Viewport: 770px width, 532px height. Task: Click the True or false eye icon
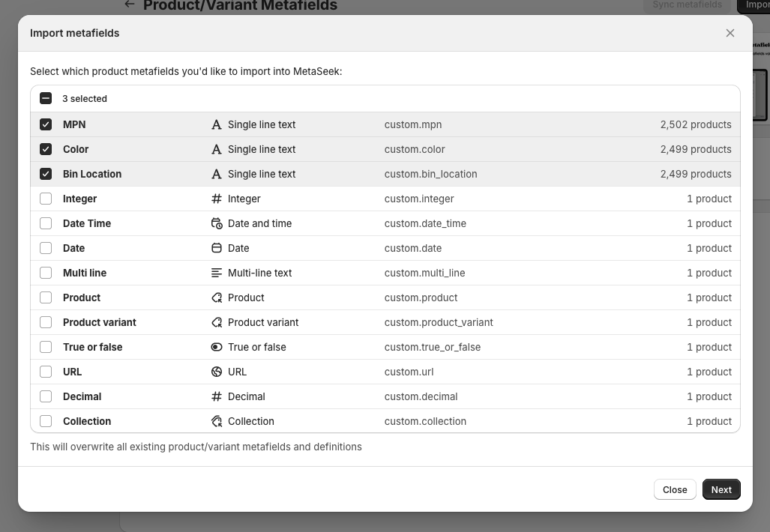coord(217,347)
